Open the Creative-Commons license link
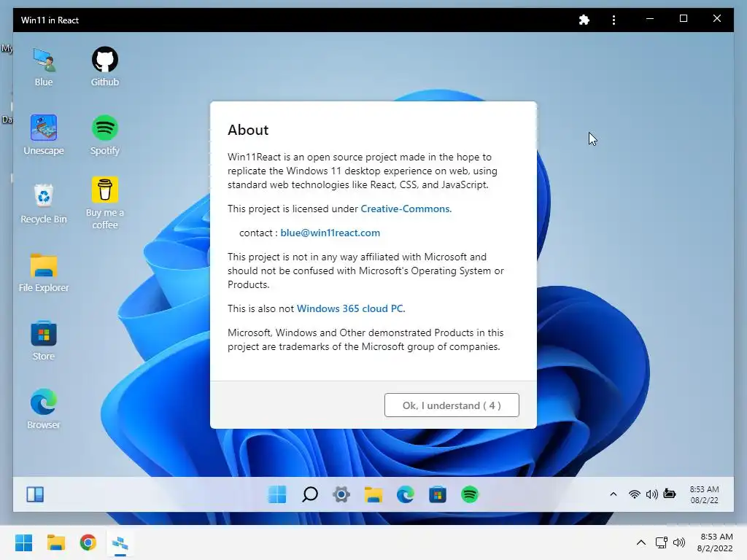The height and width of the screenshot is (560, 747). tap(405, 209)
